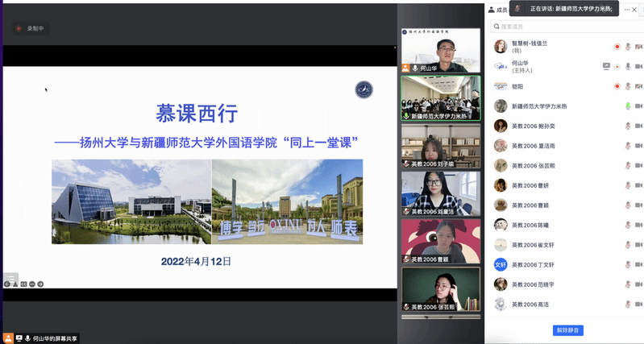Toggle red record icon for 锪阳
The height and width of the screenshot is (344, 644).
pyautogui.click(x=617, y=86)
